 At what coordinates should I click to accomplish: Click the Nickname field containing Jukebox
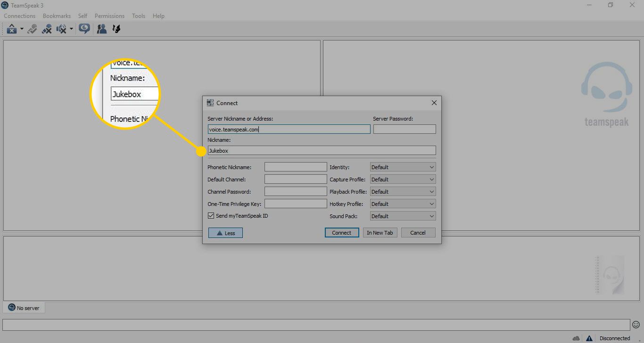click(322, 150)
